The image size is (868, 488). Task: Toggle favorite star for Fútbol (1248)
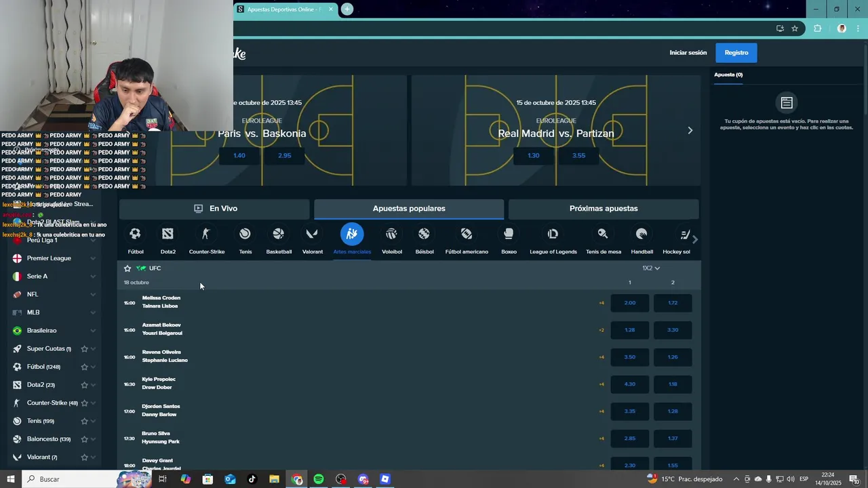click(84, 367)
